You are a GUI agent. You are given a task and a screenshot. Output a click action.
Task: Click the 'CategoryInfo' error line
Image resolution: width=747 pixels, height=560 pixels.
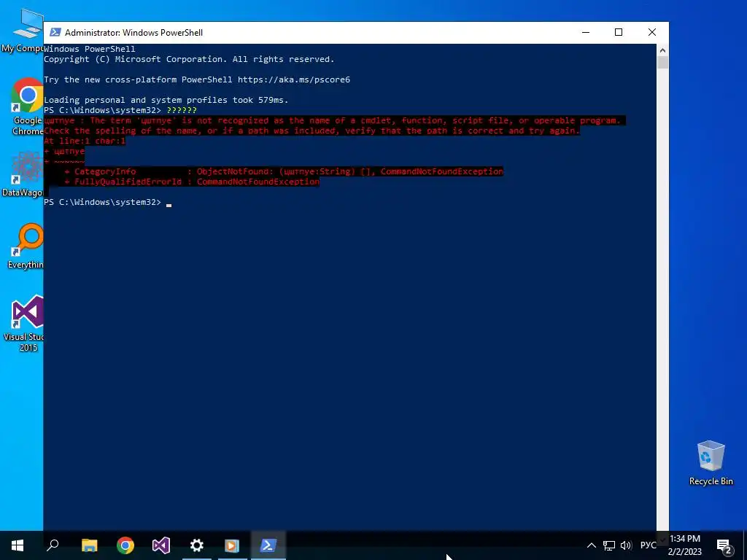coord(284,171)
